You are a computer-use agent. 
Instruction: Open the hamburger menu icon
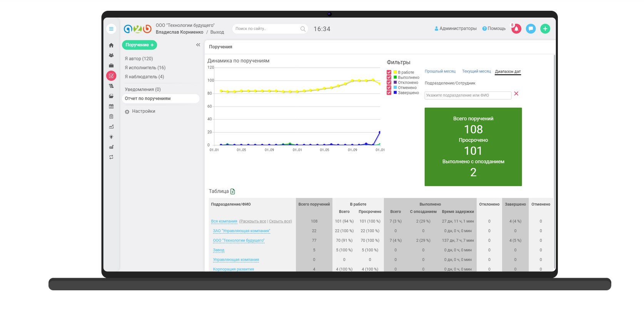pos(111,29)
